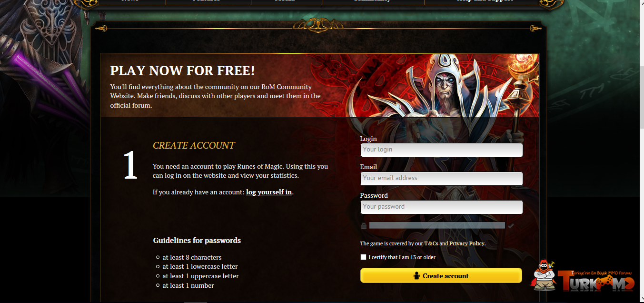Click the padlock icon beside the strength bar

(364, 225)
